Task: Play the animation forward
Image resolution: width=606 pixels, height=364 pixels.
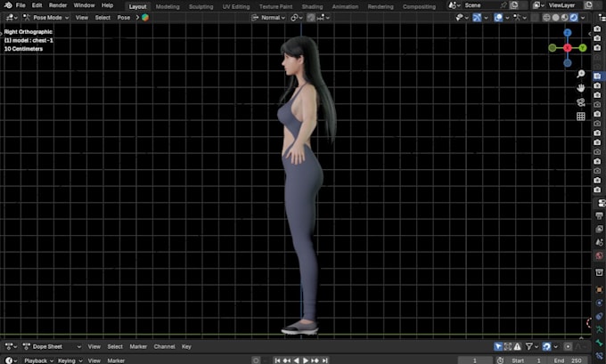Action: coord(306,360)
